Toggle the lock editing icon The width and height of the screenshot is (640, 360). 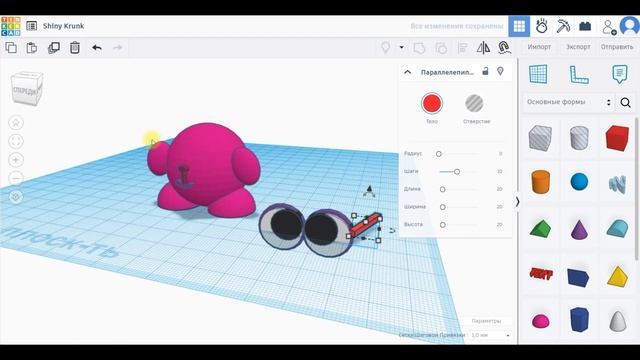(485, 71)
